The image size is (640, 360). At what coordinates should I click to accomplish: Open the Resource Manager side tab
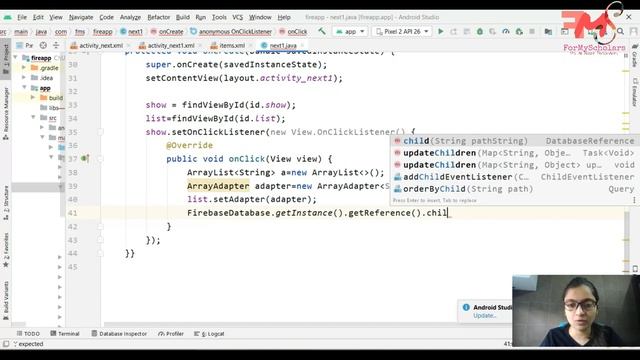pyautogui.click(x=6, y=113)
